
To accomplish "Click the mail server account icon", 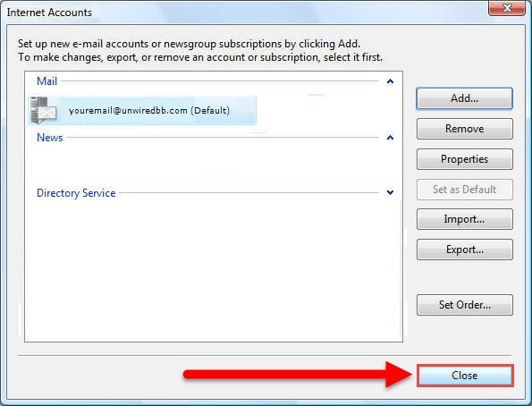I will point(44,110).
